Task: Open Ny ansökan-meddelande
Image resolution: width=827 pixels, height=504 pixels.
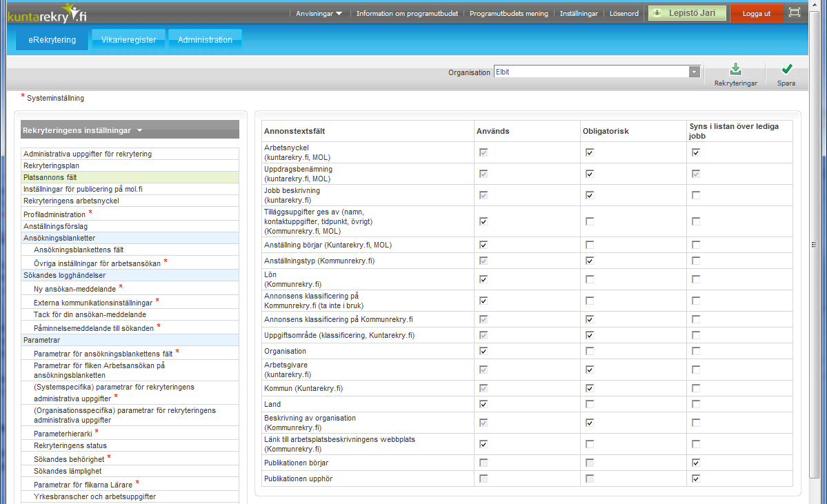Action: click(130, 288)
